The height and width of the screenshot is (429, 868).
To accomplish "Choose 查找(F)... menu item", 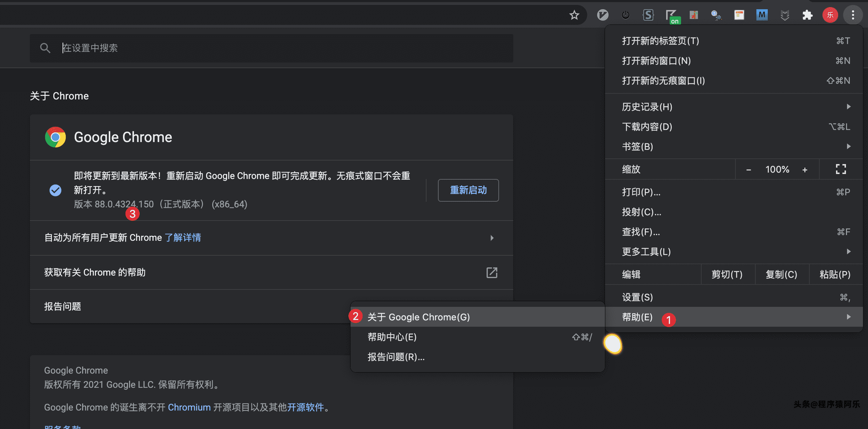I will pyautogui.click(x=734, y=232).
